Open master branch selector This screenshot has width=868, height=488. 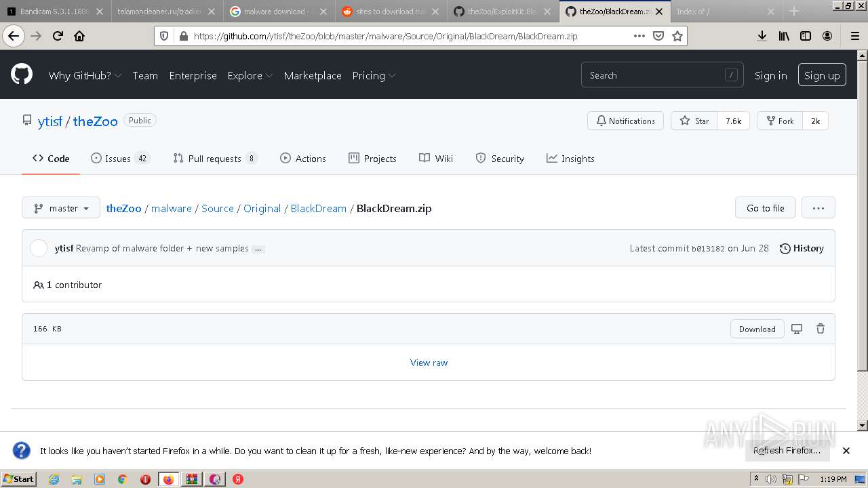pyautogui.click(x=61, y=208)
